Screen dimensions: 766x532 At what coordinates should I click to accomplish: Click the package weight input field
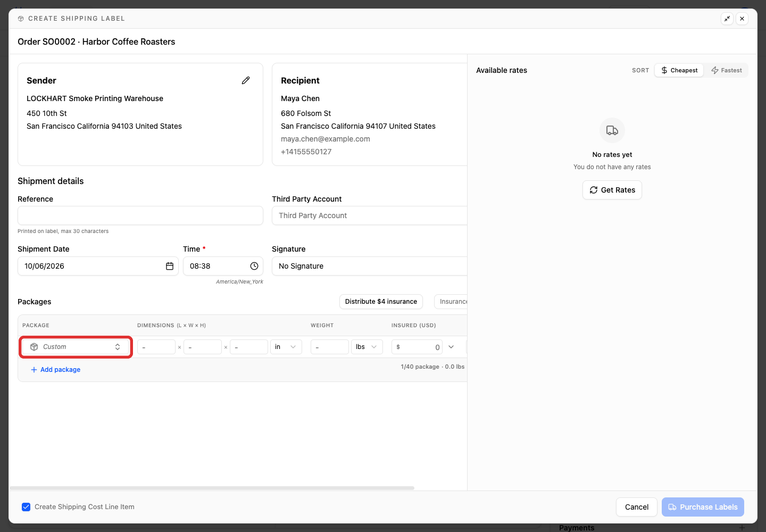tap(330, 347)
